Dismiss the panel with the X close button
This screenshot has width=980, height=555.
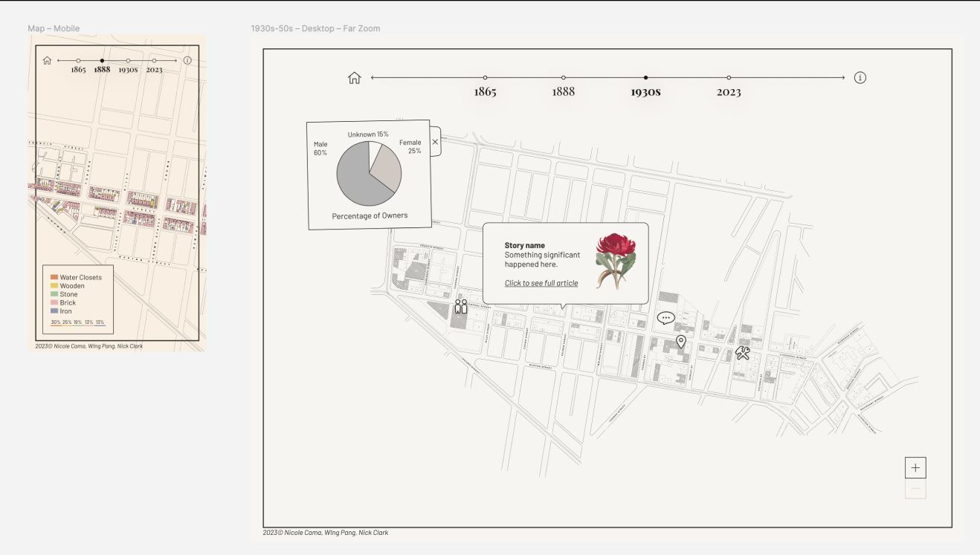(435, 140)
